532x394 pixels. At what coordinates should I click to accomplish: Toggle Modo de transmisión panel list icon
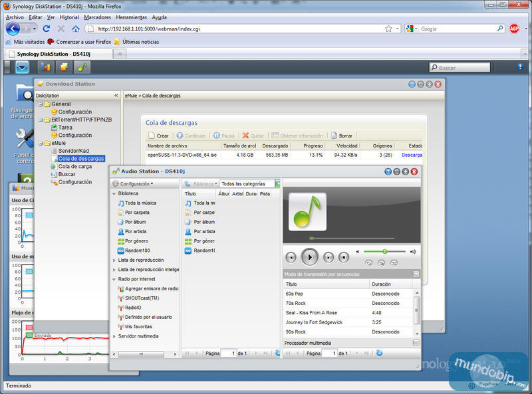click(416, 274)
